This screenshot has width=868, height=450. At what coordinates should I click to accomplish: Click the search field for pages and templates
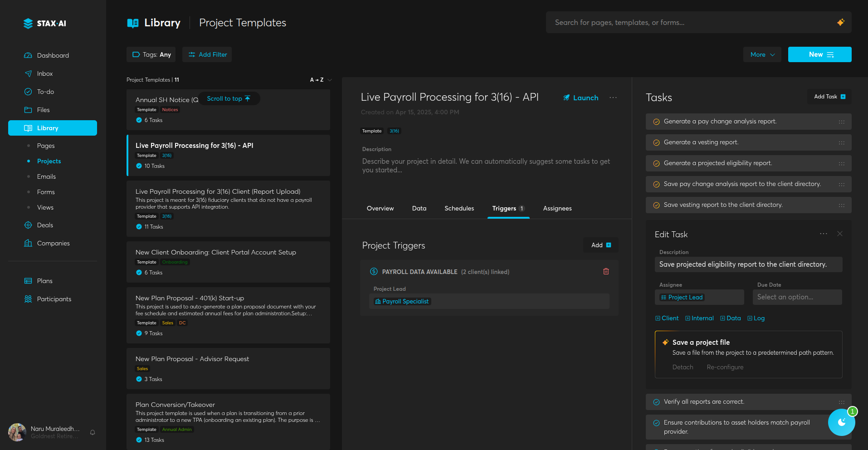[689, 22]
